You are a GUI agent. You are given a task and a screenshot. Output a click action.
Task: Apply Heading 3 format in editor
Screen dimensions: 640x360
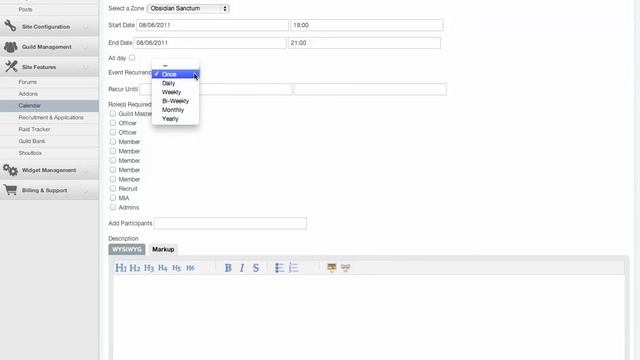(x=149, y=268)
